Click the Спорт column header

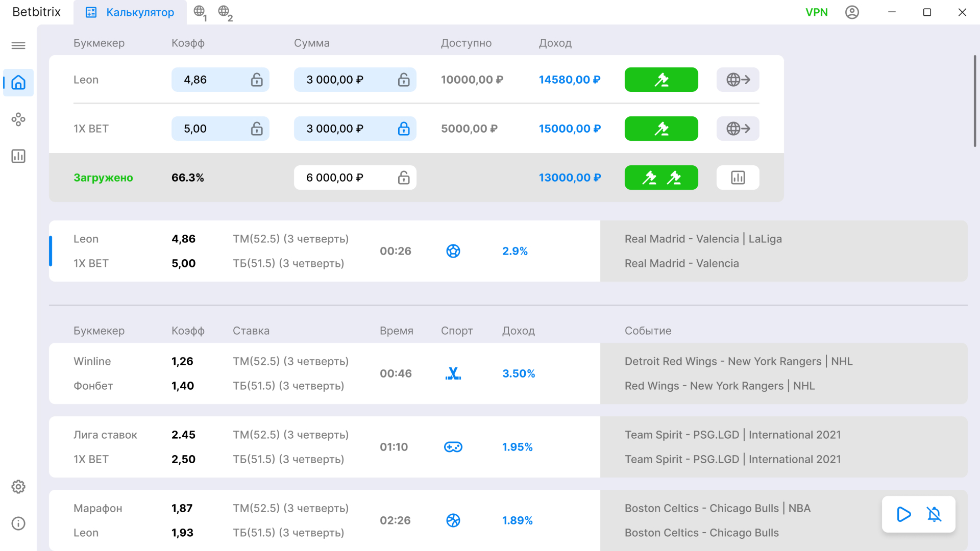click(x=457, y=331)
